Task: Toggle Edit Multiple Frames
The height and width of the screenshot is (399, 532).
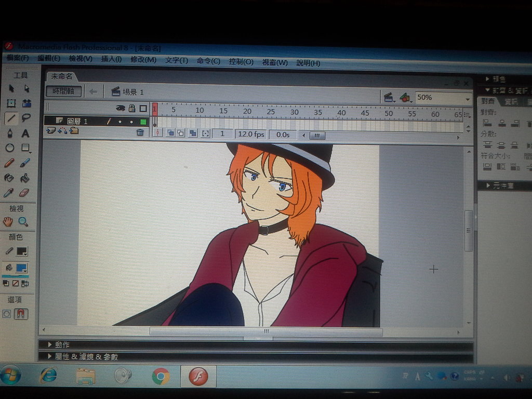Action: [193, 134]
